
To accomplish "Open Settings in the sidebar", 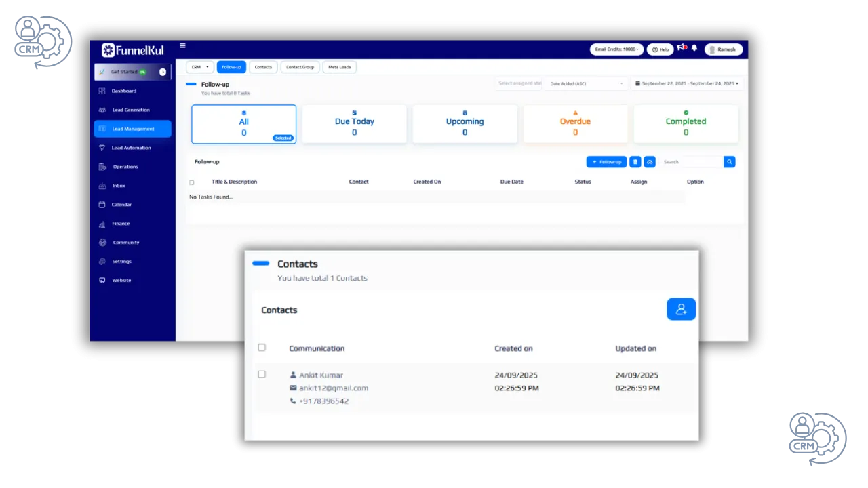I will tap(122, 261).
